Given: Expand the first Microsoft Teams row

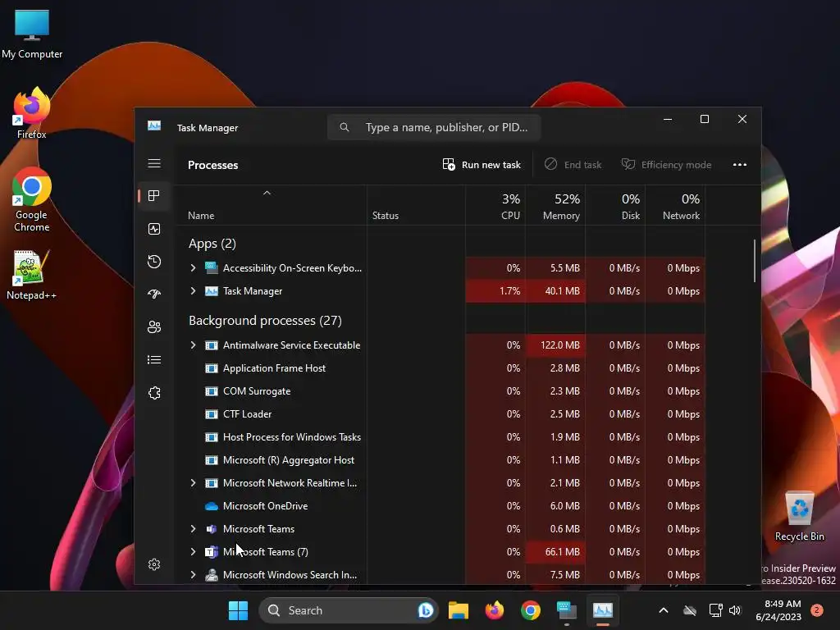Looking at the screenshot, I should tap(194, 529).
